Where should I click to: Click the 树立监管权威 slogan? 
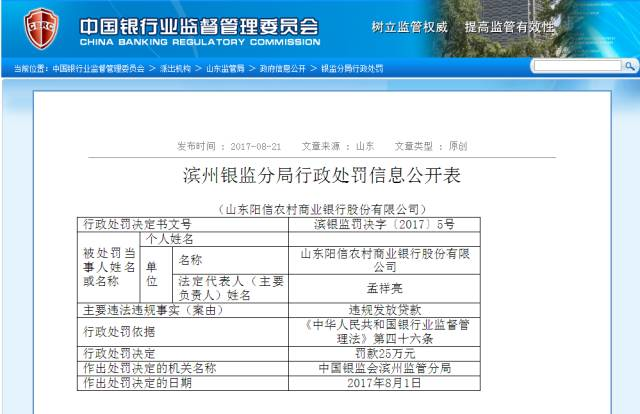coord(409,27)
